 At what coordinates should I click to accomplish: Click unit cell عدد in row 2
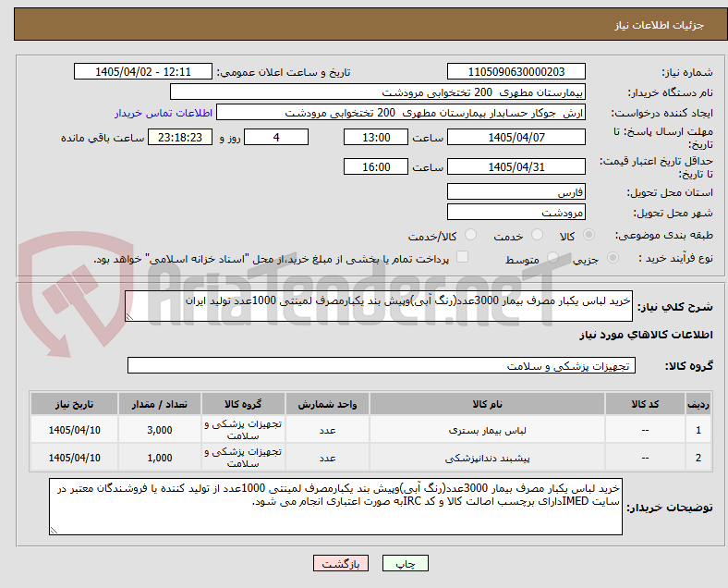(x=327, y=458)
